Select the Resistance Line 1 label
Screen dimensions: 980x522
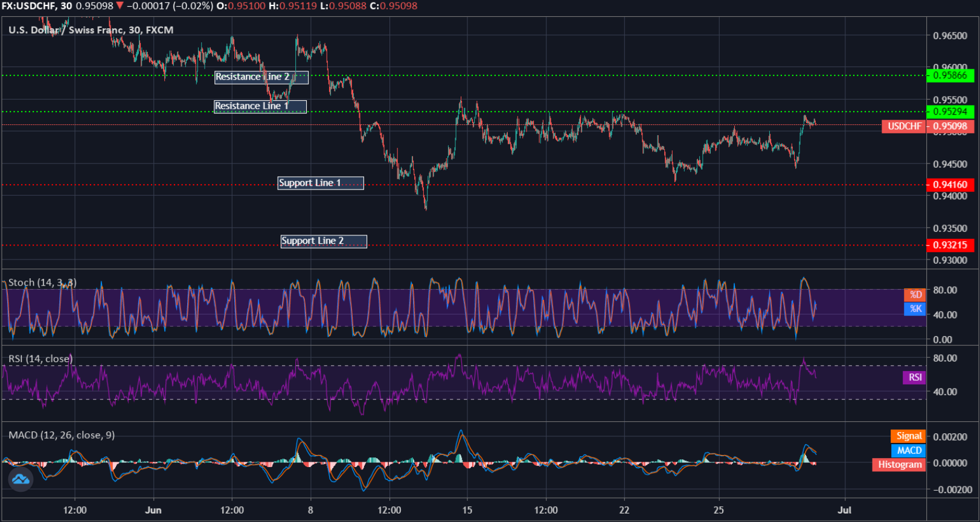click(260, 106)
